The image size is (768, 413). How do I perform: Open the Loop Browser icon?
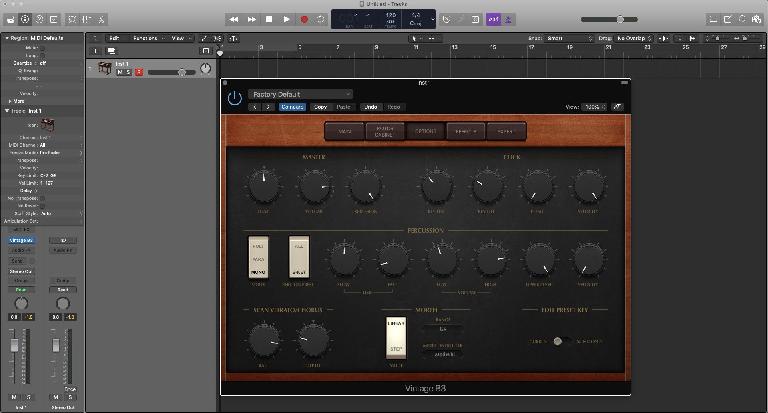click(x=743, y=20)
